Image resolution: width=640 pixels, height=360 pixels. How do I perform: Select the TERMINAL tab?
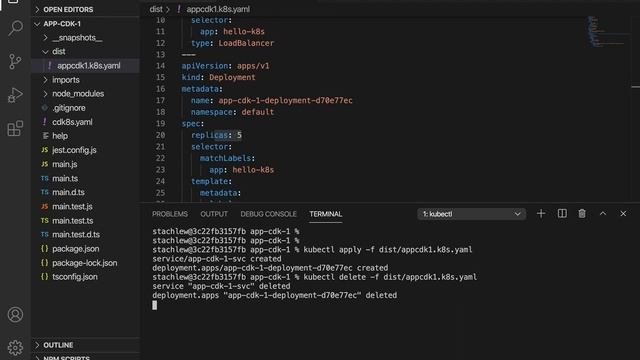[326, 214]
